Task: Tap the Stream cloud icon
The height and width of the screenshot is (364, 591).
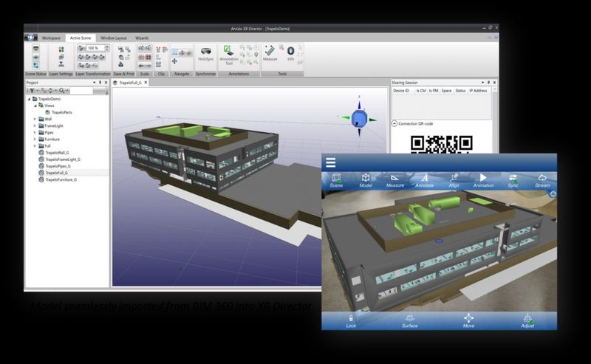Action: pos(542,178)
